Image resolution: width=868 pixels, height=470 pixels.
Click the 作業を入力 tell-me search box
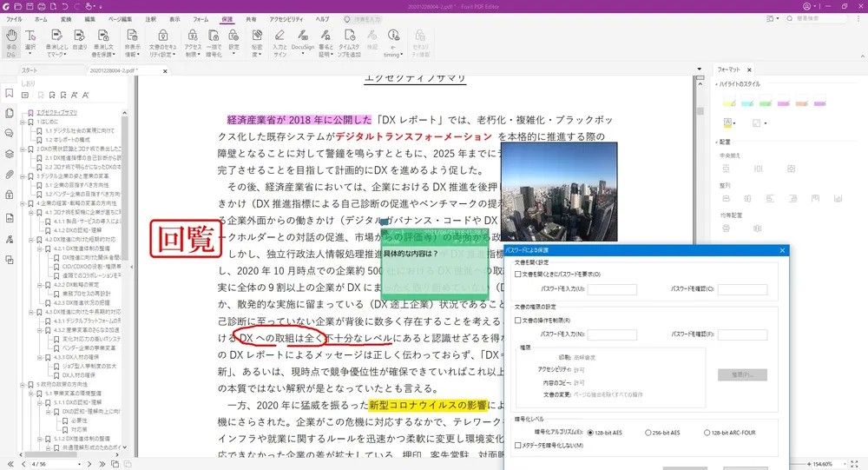[x=363, y=19]
